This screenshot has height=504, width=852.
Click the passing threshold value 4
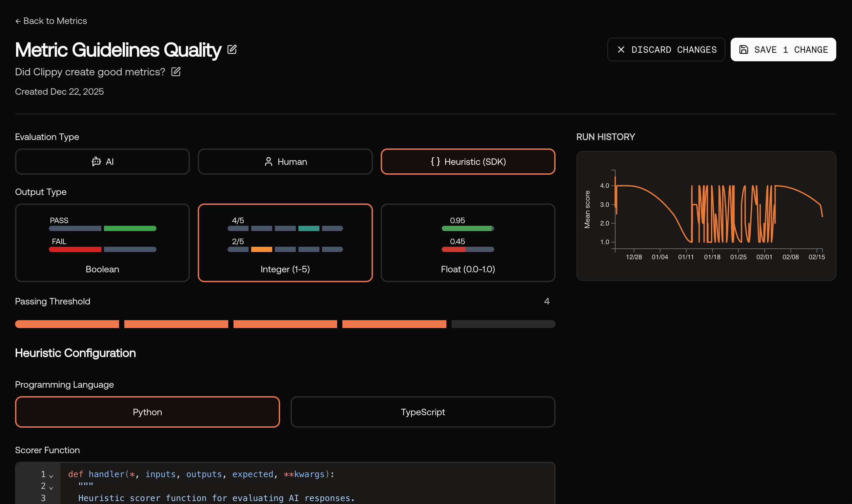tap(546, 301)
